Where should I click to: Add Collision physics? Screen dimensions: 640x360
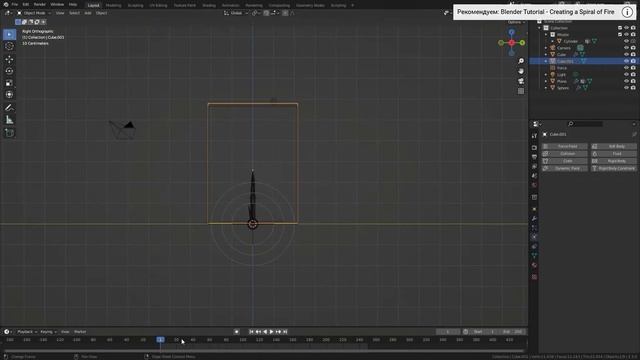[x=565, y=153]
